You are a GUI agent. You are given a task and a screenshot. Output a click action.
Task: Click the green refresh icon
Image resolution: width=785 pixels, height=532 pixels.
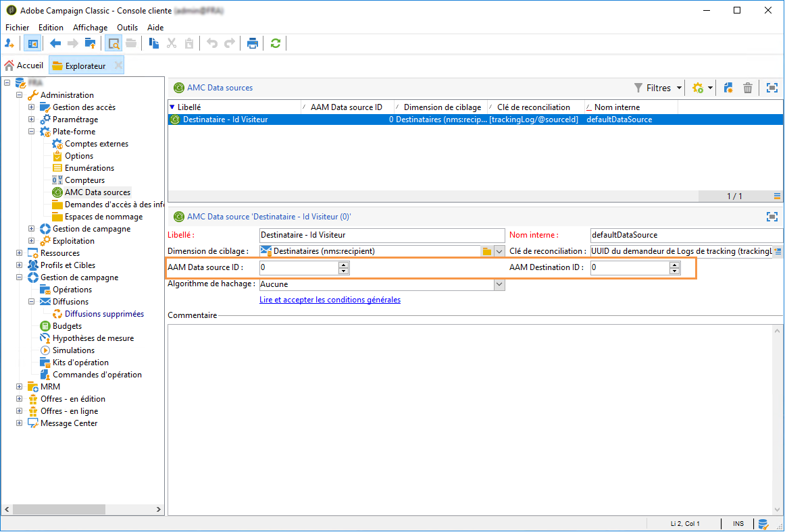pos(276,43)
